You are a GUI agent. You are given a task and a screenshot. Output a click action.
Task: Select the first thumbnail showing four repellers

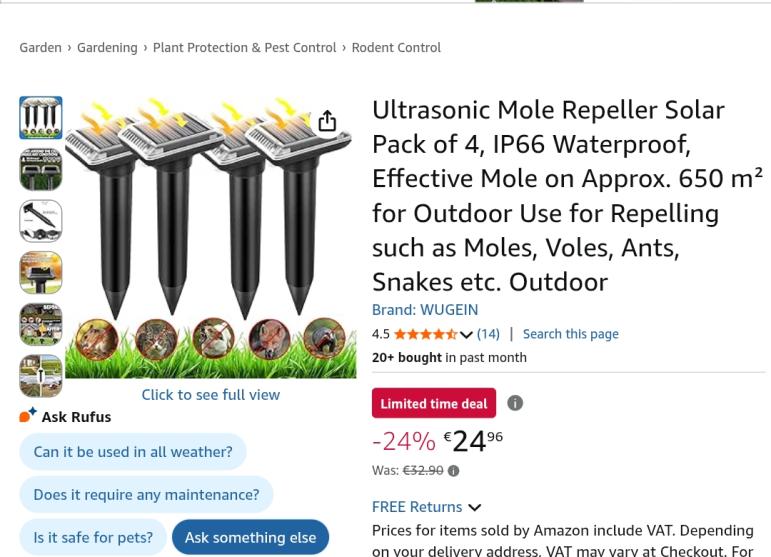[41, 118]
